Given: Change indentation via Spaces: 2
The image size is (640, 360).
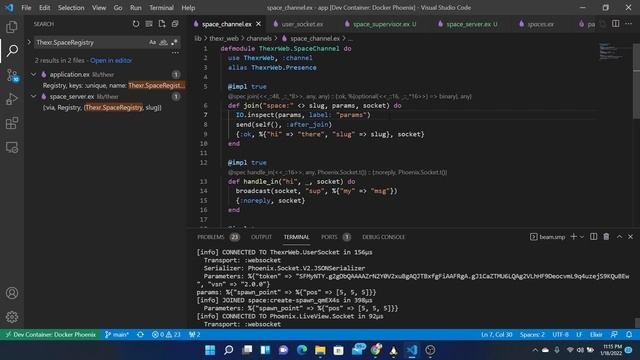Looking at the screenshot, I should click(x=532, y=335).
